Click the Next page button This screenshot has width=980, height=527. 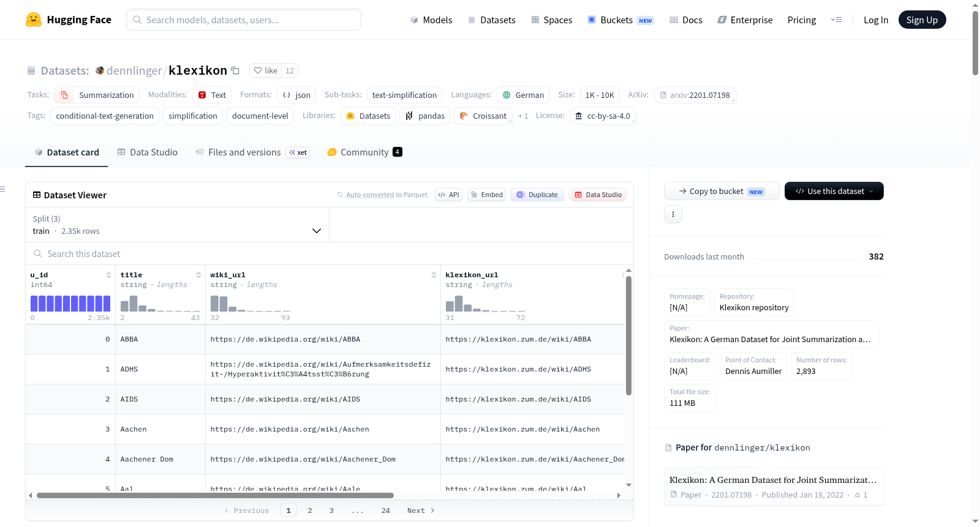(421, 510)
